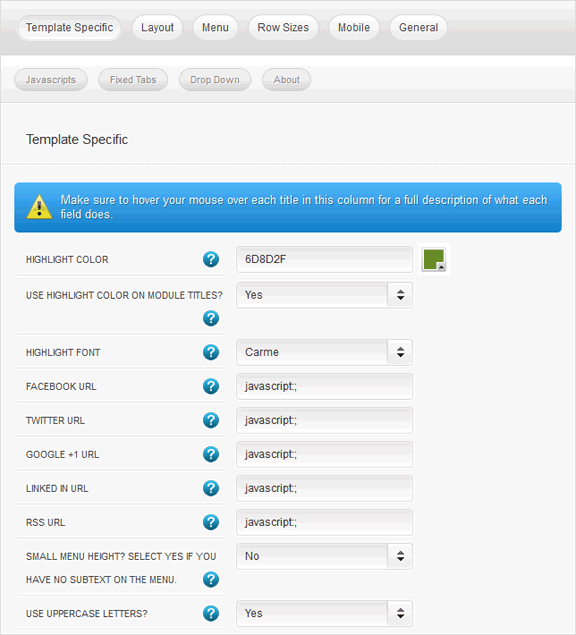Switch to the Layout tab
Image resolution: width=576 pixels, height=635 pixels.
(x=157, y=28)
